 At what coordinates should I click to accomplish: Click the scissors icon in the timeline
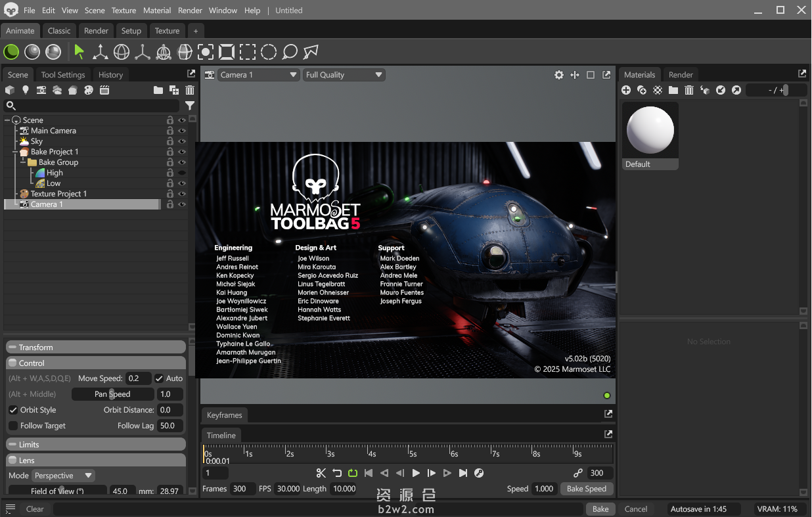click(321, 473)
